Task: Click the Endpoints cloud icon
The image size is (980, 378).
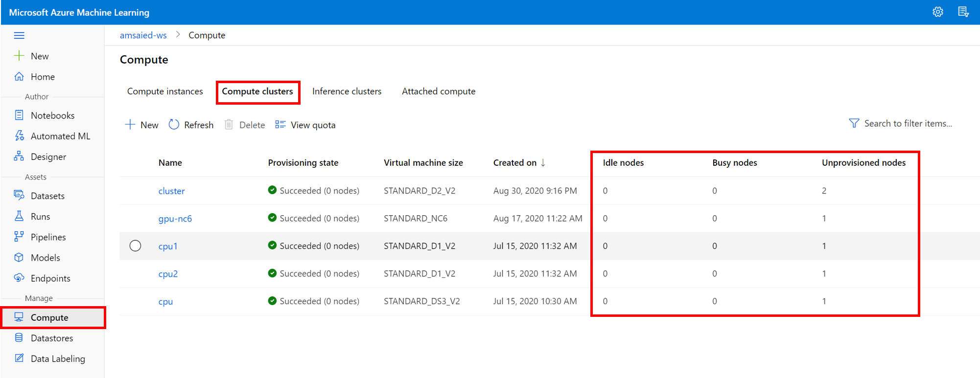Action: [19, 277]
